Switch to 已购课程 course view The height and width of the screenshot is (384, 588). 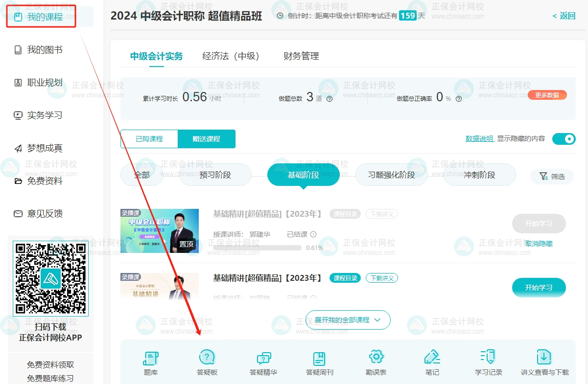click(x=149, y=139)
